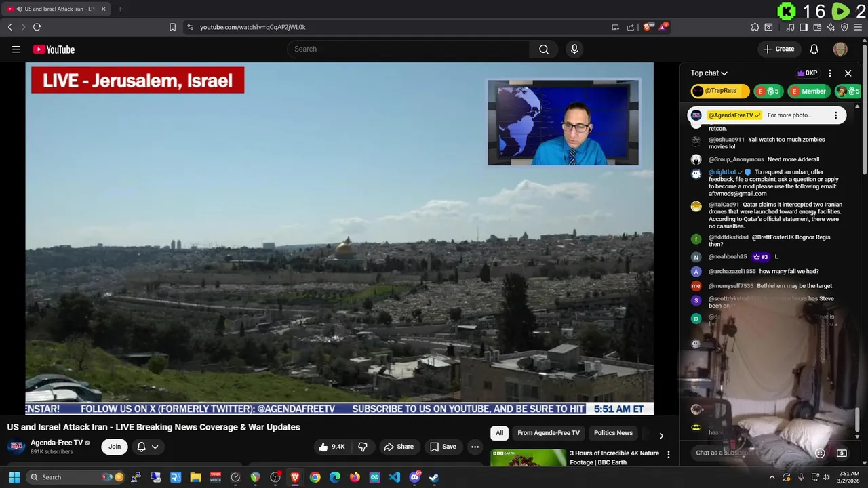Toggle the subscription notification bell
868x488 pixels.
(x=141, y=447)
